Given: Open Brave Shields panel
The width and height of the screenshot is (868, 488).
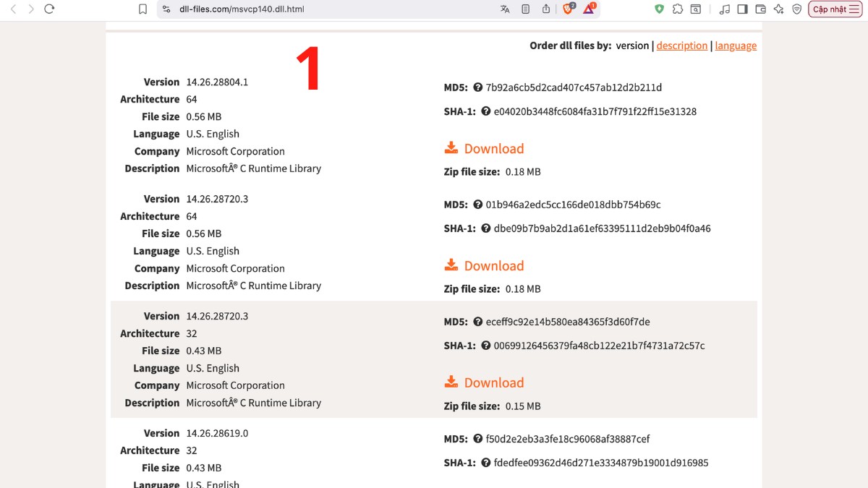Looking at the screenshot, I should tap(567, 10).
